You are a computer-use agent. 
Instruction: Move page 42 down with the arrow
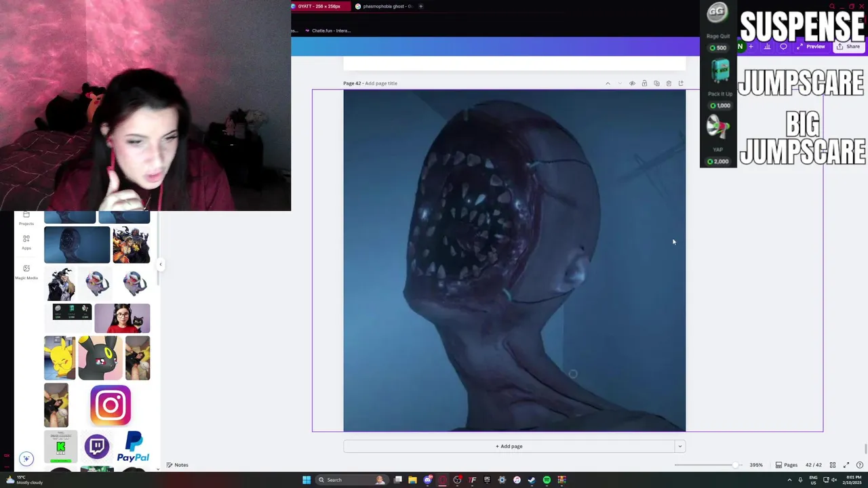(x=620, y=83)
